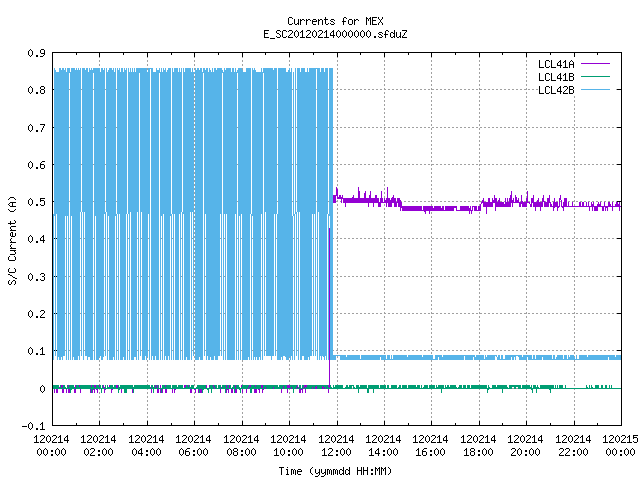
Task: Click the '120214 20:00' x-axis tick label
Action: pos(525,446)
